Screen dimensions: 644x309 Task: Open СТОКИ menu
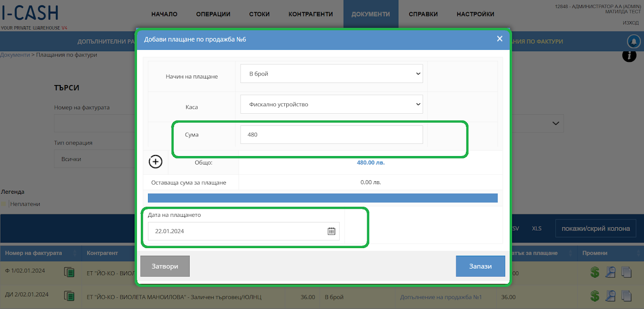pos(260,14)
